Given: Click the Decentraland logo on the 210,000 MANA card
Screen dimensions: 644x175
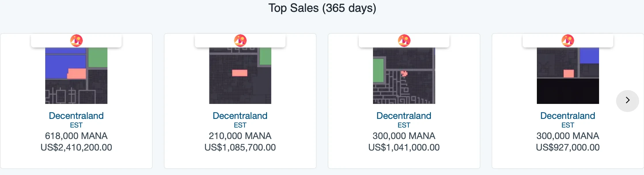Looking at the screenshot, I should pyautogui.click(x=240, y=41).
